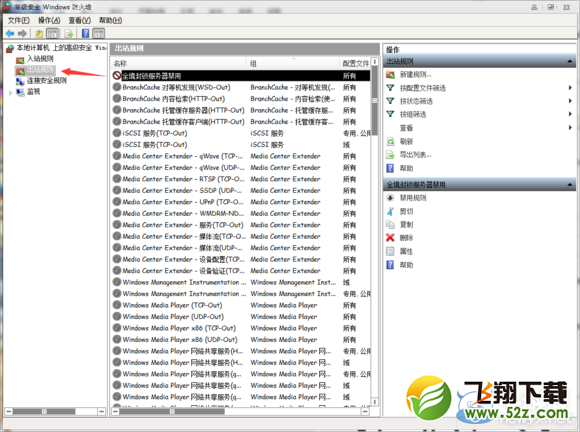580x432 pixels.
Task: Click 按组筛选 filter icon
Action: tap(390, 114)
